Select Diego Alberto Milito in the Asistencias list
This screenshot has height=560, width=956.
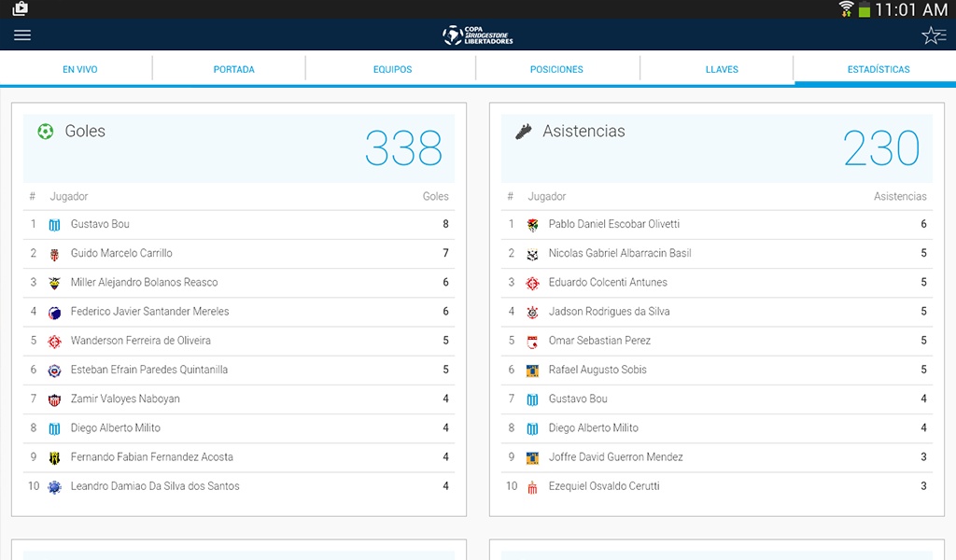[717, 427]
